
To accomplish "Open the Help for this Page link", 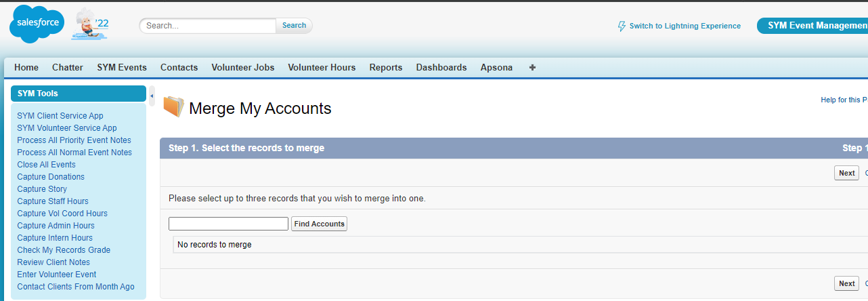I will click(x=844, y=100).
